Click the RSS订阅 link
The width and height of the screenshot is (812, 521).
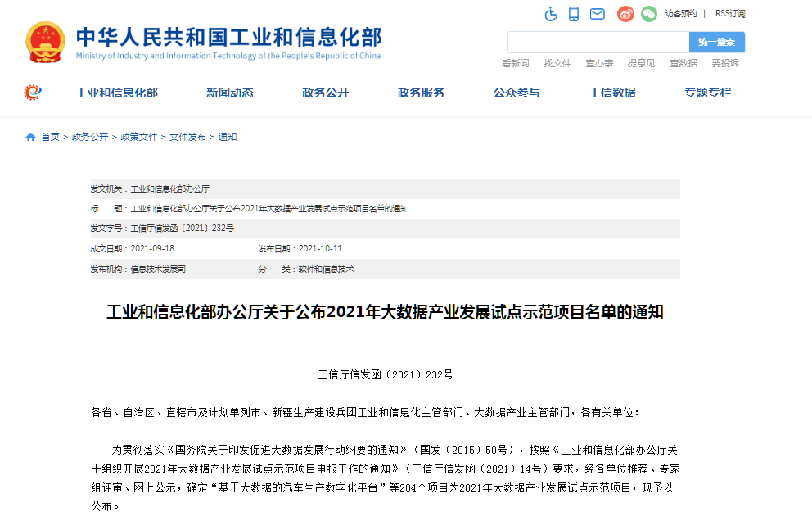pos(730,14)
